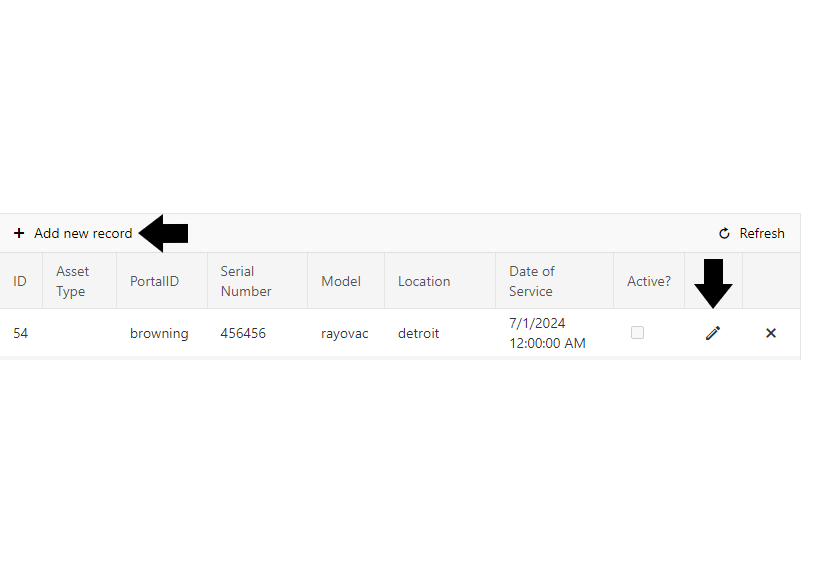Click the rayovac model cell
813x564 pixels.
(x=345, y=333)
